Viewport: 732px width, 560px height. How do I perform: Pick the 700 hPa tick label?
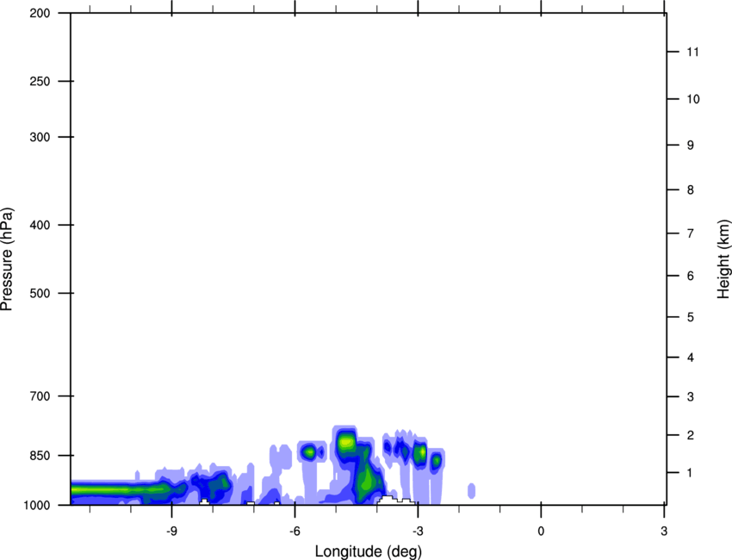(39, 396)
